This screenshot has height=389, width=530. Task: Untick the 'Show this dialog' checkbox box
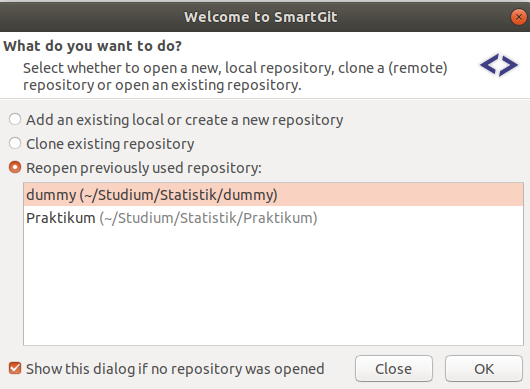tap(15, 368)
